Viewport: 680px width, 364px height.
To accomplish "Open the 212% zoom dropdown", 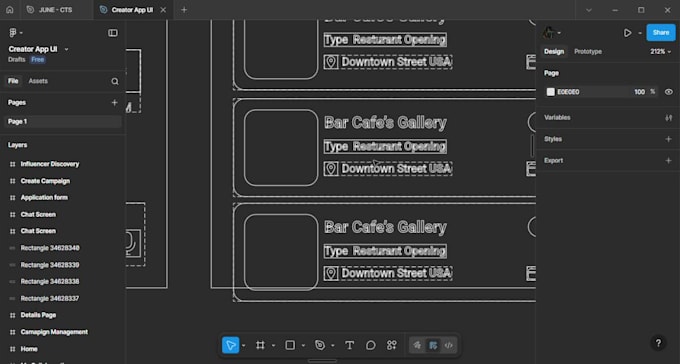I will (x=660, y=52).
